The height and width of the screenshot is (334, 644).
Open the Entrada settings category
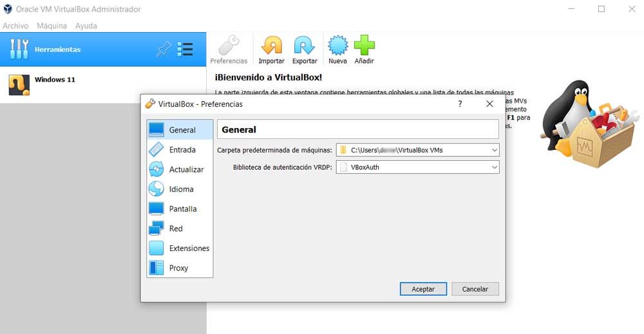click(x=180, y=150)
